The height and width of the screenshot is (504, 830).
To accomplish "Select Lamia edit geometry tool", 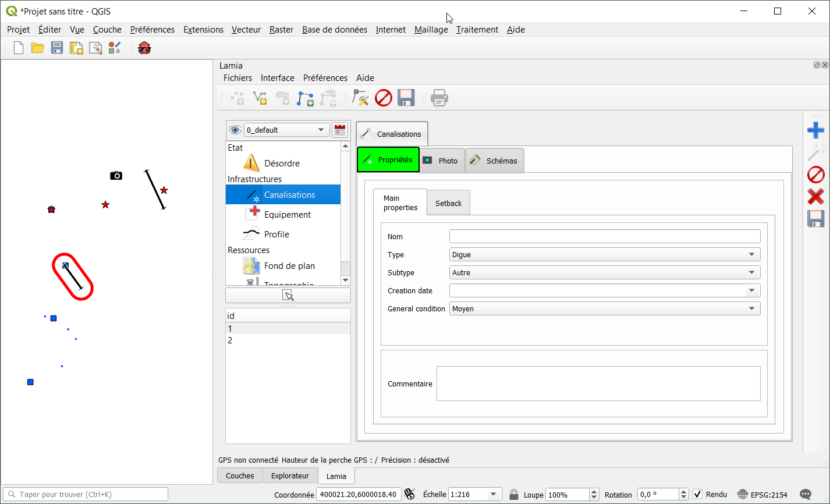I will tap(361, 98).
